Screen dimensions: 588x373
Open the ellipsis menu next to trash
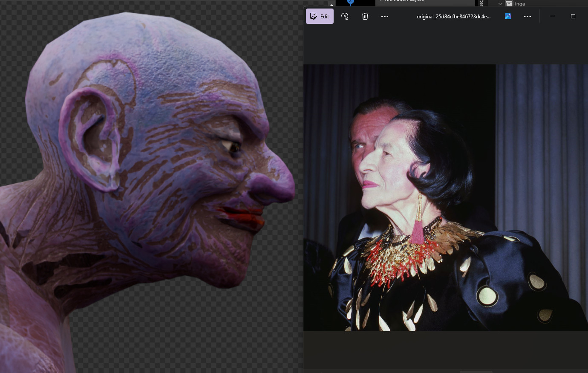[x=385, y=16]
